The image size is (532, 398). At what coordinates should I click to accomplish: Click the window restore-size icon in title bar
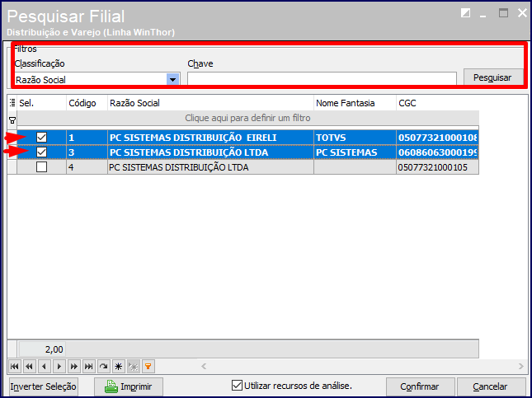465,13
